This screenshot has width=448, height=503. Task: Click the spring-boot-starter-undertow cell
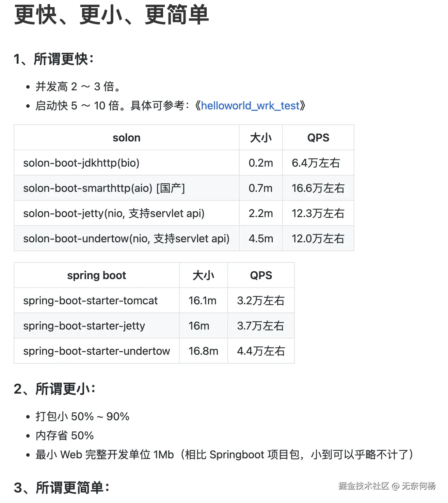(x=96, y=351)
